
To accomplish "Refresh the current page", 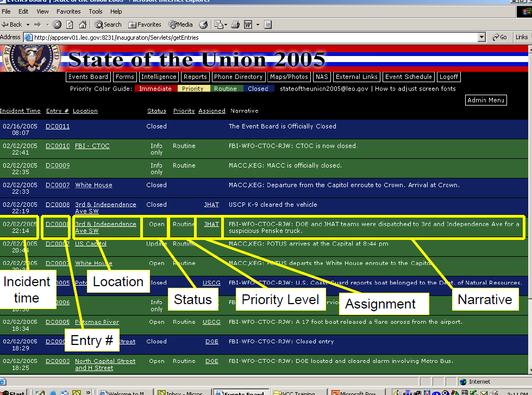I will [x=69, y=24].
